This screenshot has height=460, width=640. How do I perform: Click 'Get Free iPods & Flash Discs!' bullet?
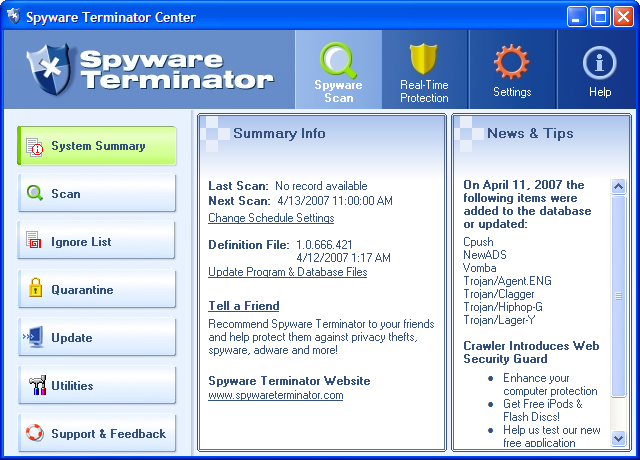(542, 410)
